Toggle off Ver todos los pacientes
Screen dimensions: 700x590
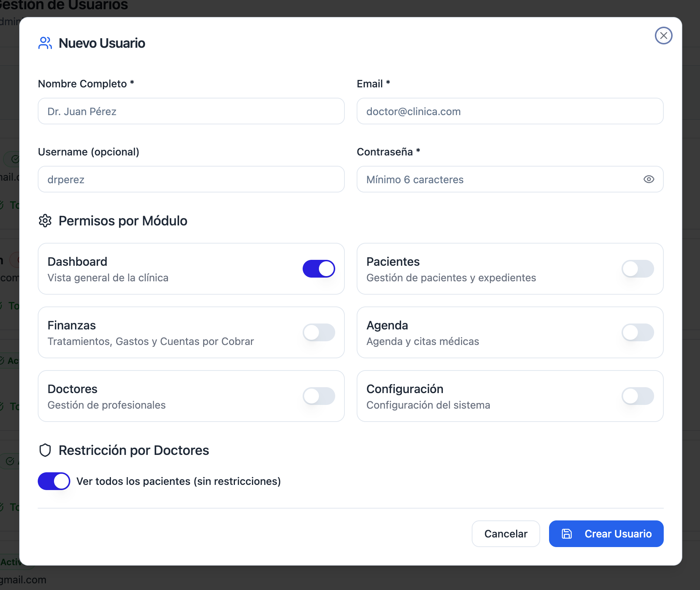(x=54, y=481)
